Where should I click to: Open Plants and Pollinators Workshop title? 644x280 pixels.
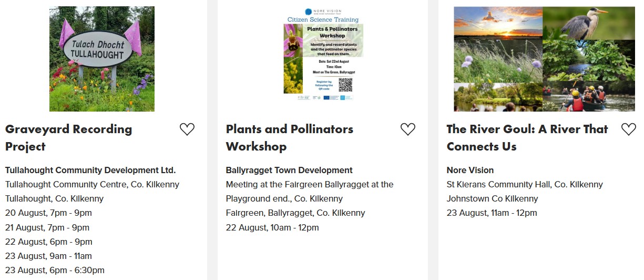[290, 138]
